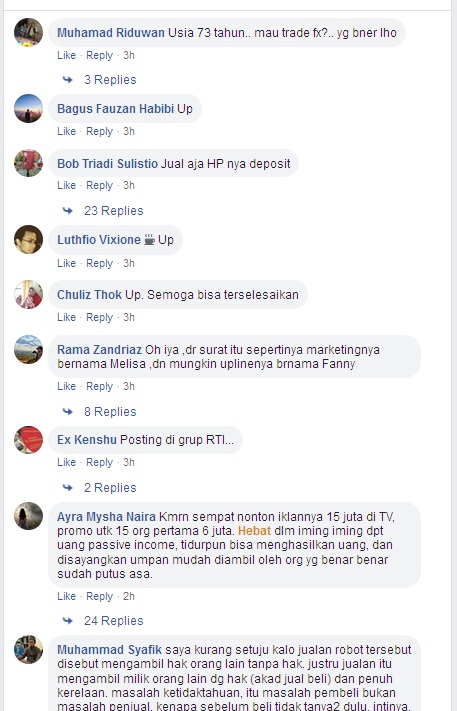Viewport: 457px width, 711px height.
Task: Show 8 Replies under Rama Zandriaz's comment
Action: 110,412
